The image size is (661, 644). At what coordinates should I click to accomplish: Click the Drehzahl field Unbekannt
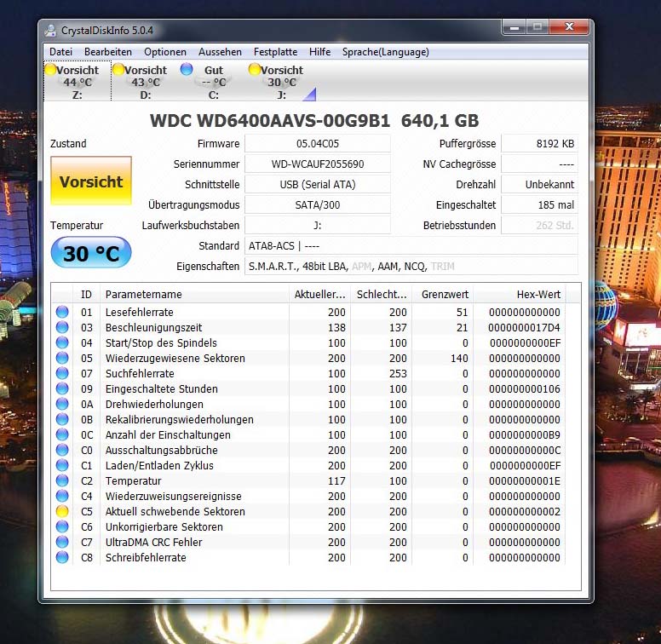click(x=539, y=185)
